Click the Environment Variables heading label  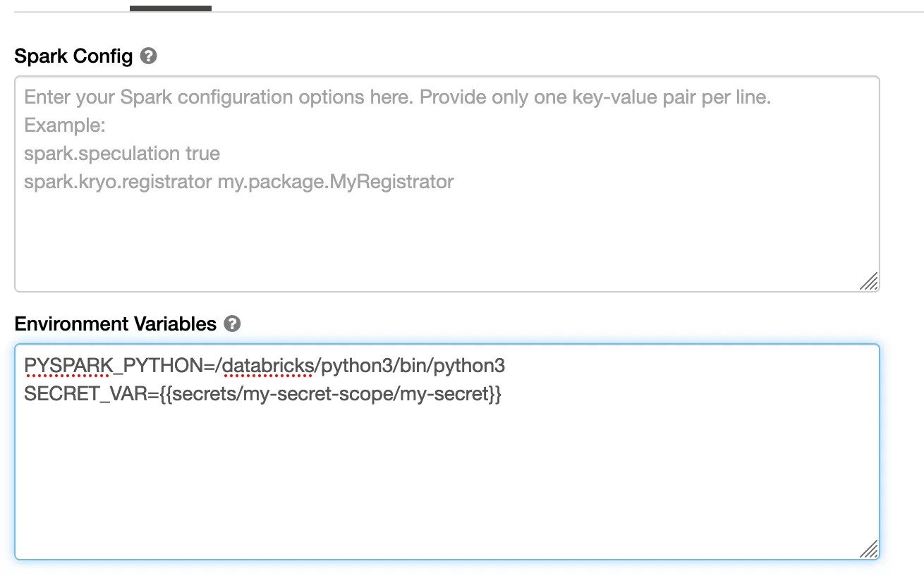coord(115,324)
